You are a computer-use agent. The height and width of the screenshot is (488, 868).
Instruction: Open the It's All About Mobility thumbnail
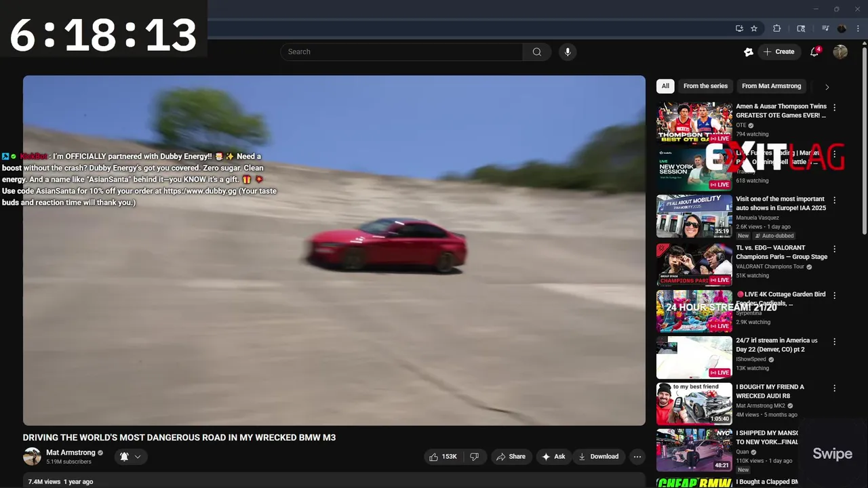(694, 216)
